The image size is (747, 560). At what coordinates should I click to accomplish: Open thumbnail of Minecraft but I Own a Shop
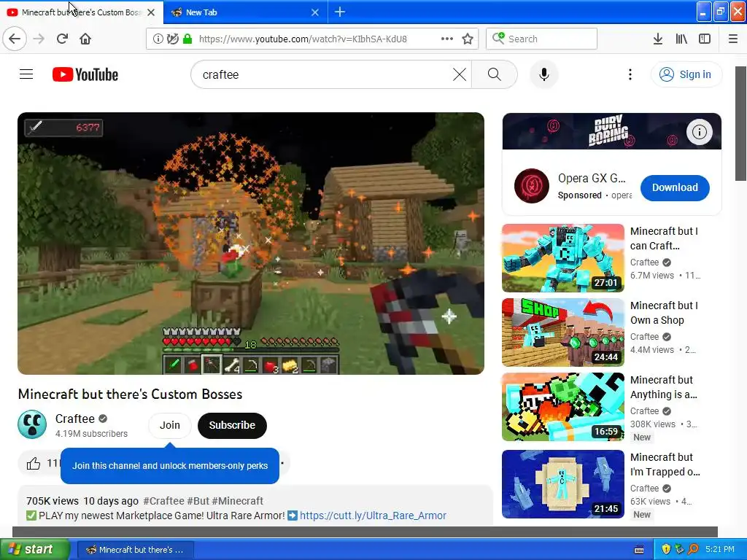563,332
